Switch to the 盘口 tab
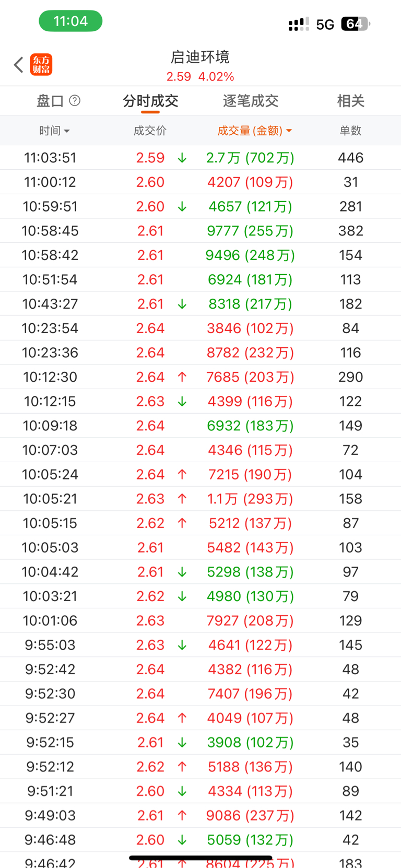This screenshot has height=868, width=401. tap(50, 101)
